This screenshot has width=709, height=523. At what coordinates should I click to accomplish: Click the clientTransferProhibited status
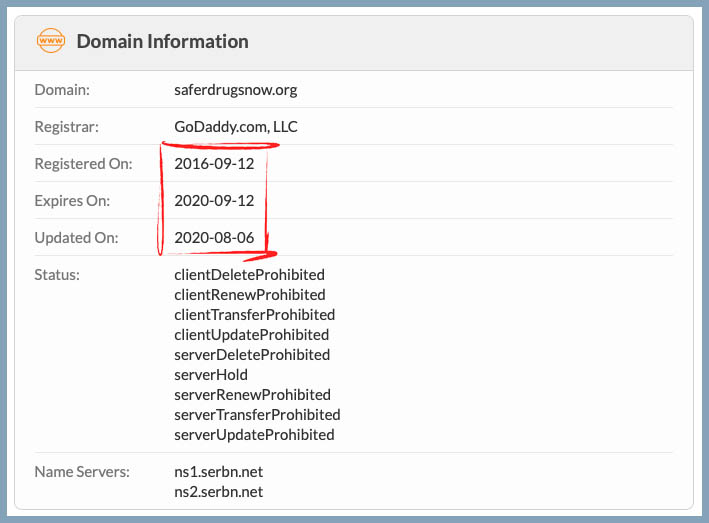[254, 315]
